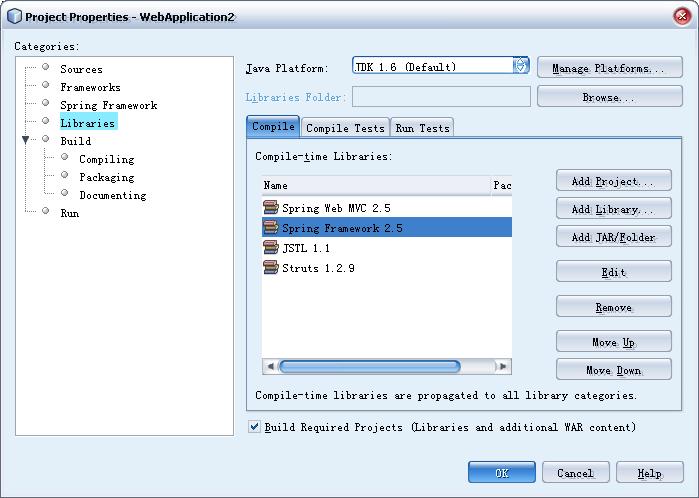Click the Spring Framework 2.5 library icon
Screen dimensions: 699x498
click(x=271, y=227)
